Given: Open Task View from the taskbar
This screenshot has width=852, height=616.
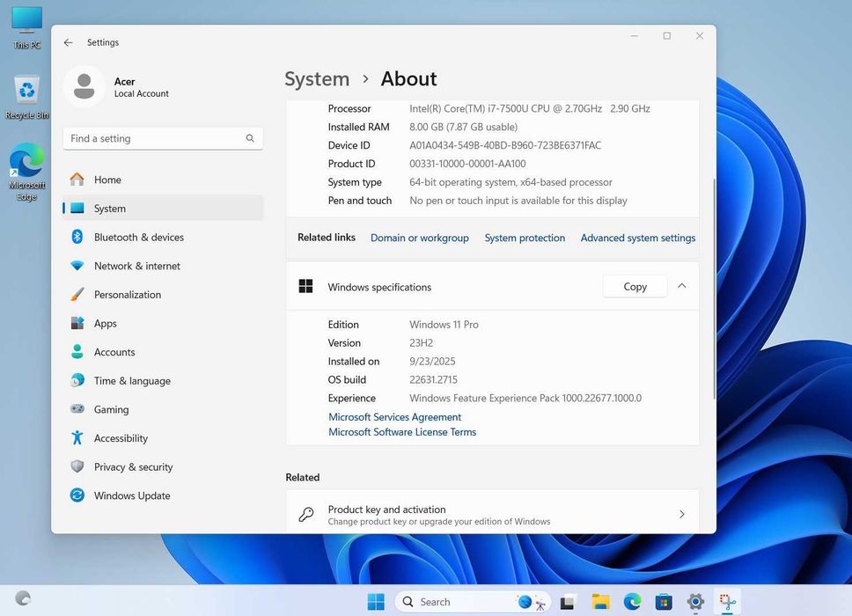Looking at the screenshot, I should coord(568,602).
